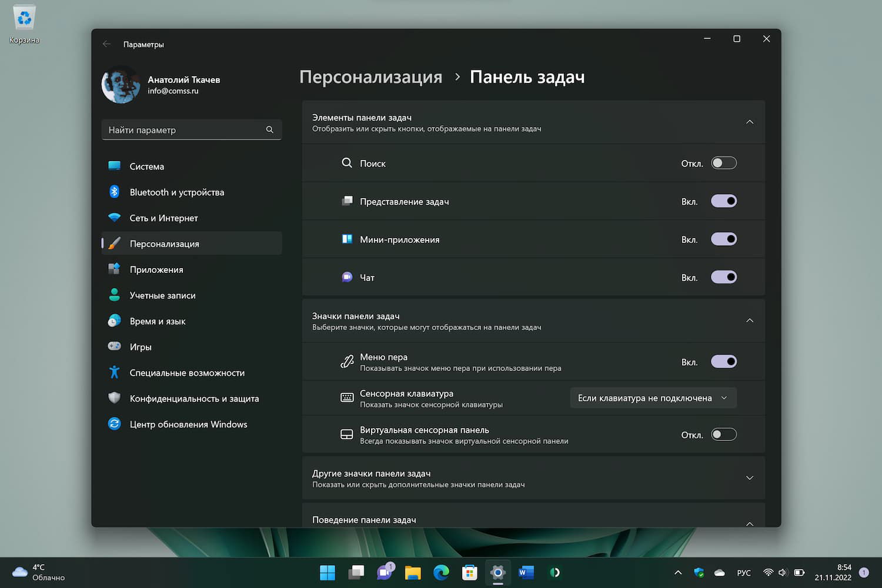Open File Explorer from the taskbar
The width and height of the screenshot is (882, 588).
pos(413,572)
